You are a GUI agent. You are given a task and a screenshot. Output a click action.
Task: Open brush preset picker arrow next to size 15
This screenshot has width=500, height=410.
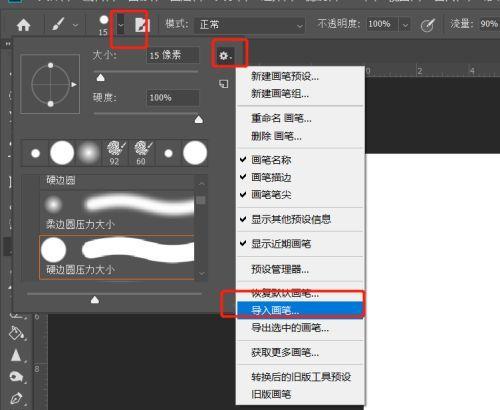pyautogui.click(x=120, y=25)
